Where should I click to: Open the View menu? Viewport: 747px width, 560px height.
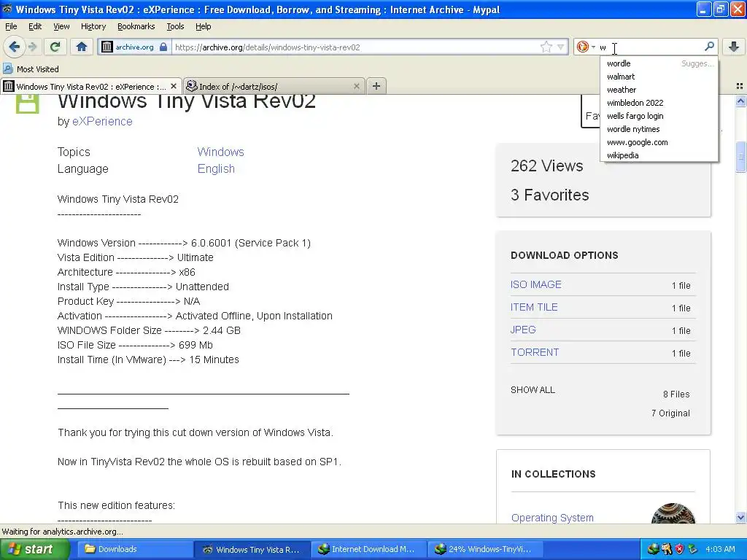(61, 26)
